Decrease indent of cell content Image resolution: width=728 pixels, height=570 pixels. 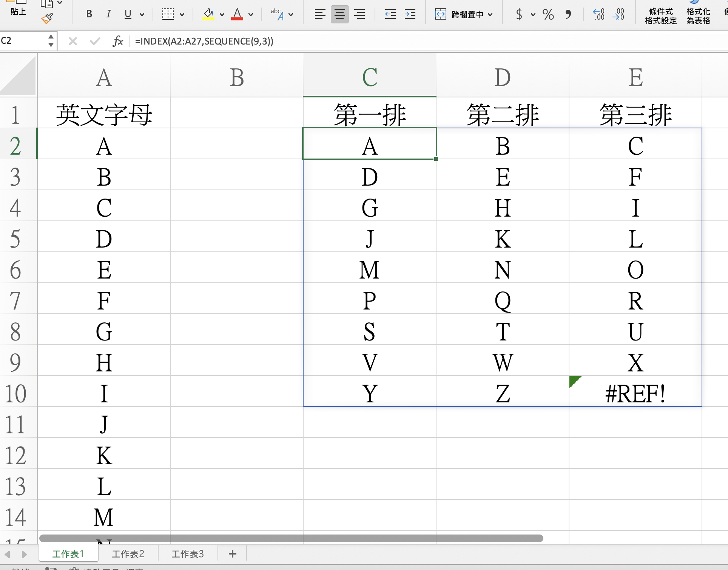pyautogui.click(x=390, y=14)
